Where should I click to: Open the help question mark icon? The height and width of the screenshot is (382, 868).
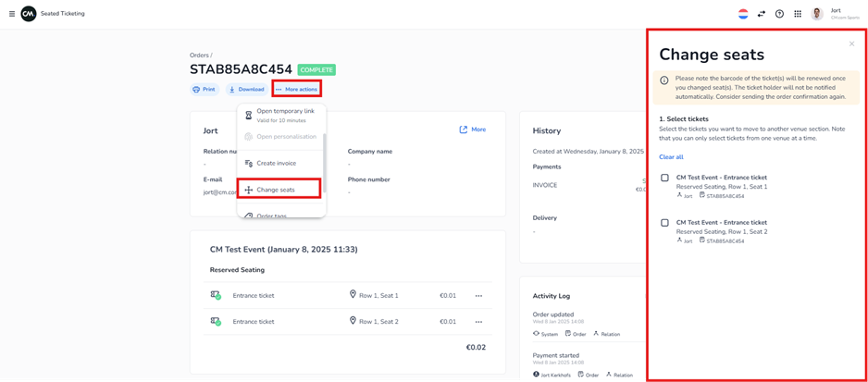coord(779,14)
